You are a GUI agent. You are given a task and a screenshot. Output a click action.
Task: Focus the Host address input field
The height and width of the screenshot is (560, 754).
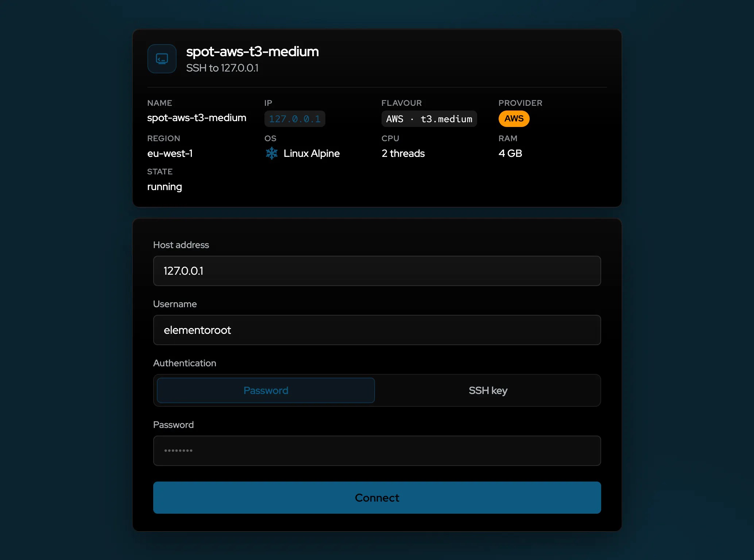tap(377, 271)
